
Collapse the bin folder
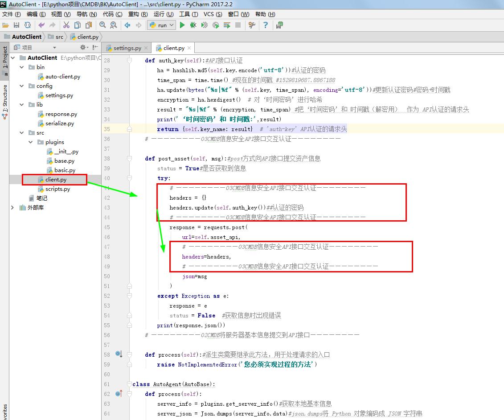22,67
